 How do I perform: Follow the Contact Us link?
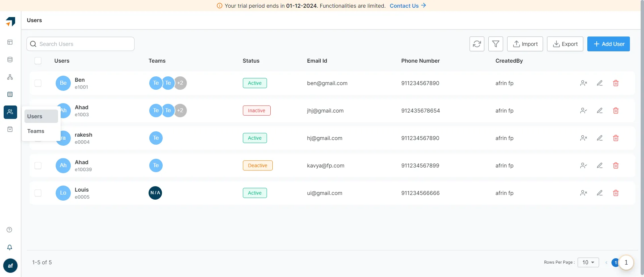(x=408, y=6)
